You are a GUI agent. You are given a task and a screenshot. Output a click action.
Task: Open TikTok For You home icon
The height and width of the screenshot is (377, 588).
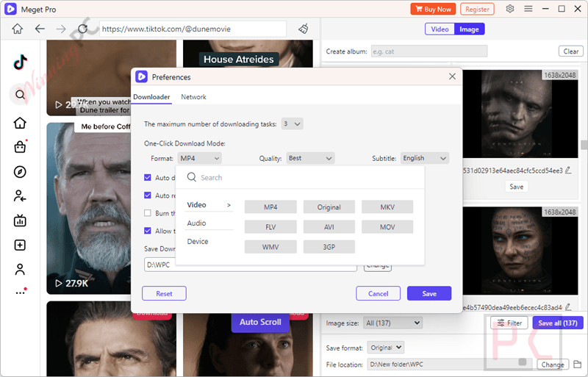point(21,123)
